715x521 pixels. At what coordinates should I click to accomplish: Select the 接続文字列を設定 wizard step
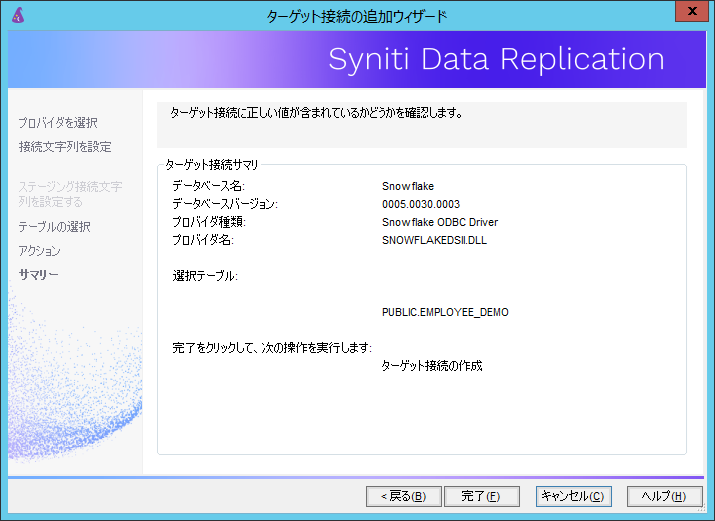(65, 147)
